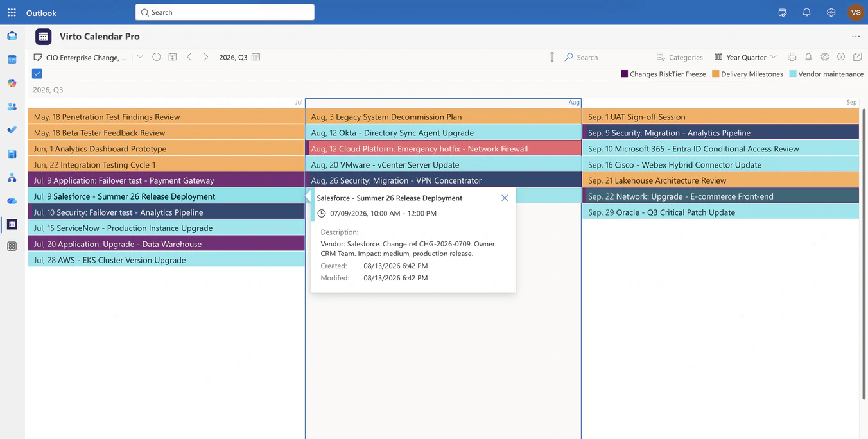The image size is (868, 439).
Task: Open the Categories filter
Action: (679, 57)
